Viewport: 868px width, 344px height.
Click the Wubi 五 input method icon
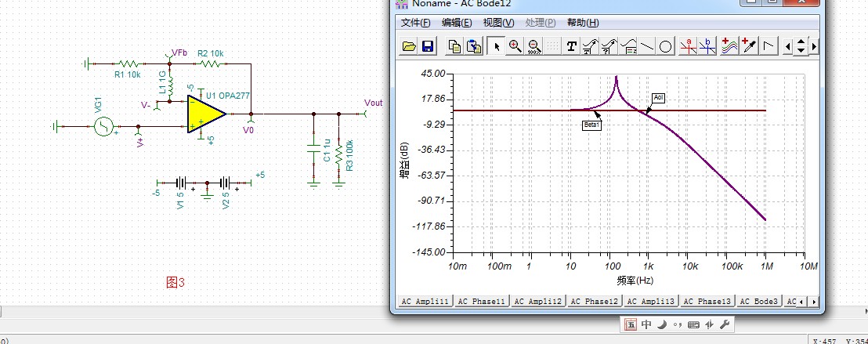(x=631, y=324)
